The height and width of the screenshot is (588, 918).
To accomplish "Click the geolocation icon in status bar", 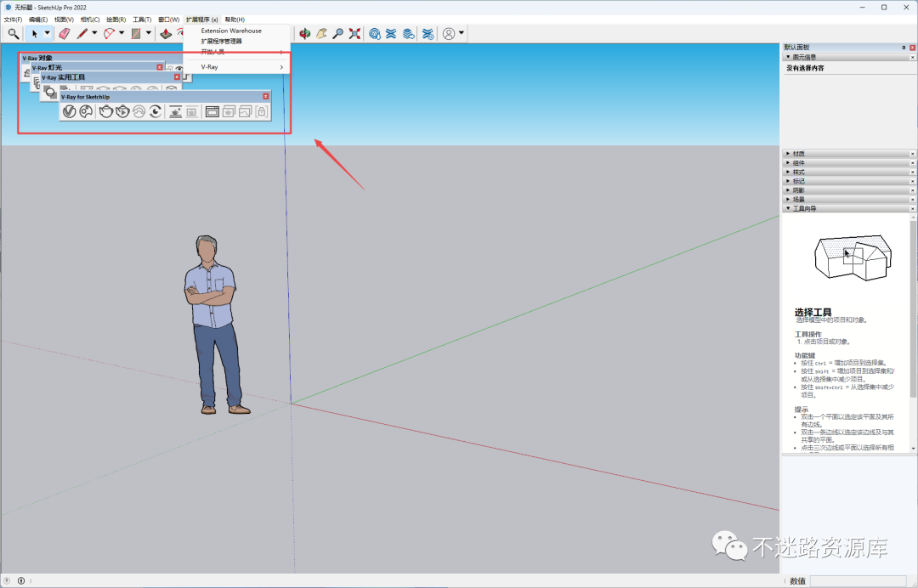I will (x=7, y=581).
